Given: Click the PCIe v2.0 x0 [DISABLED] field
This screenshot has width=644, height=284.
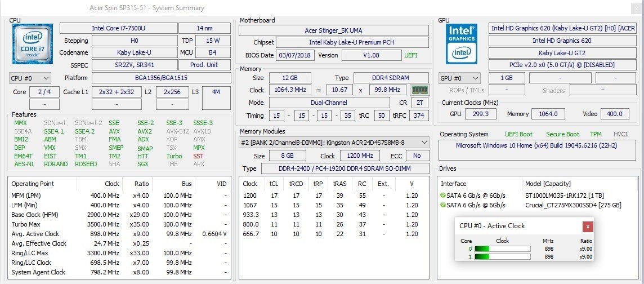Looking at the screenshot, I should (x=562, y=65).
